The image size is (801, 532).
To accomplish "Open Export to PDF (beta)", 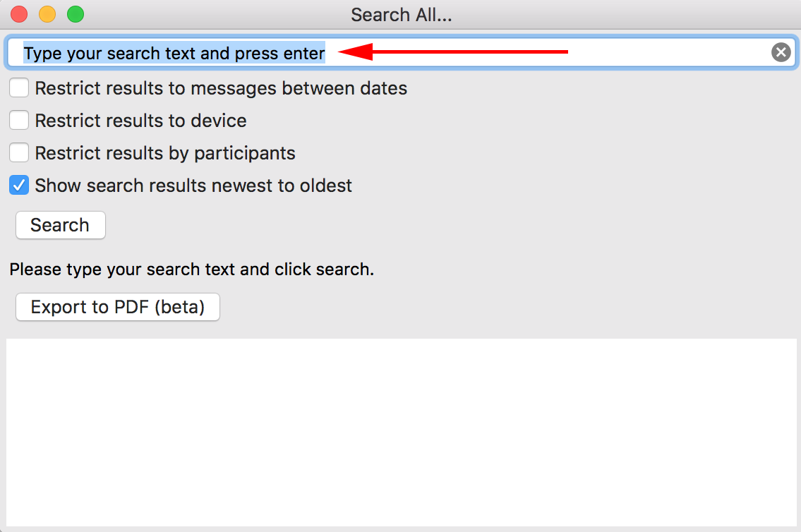I will [117, 306].
